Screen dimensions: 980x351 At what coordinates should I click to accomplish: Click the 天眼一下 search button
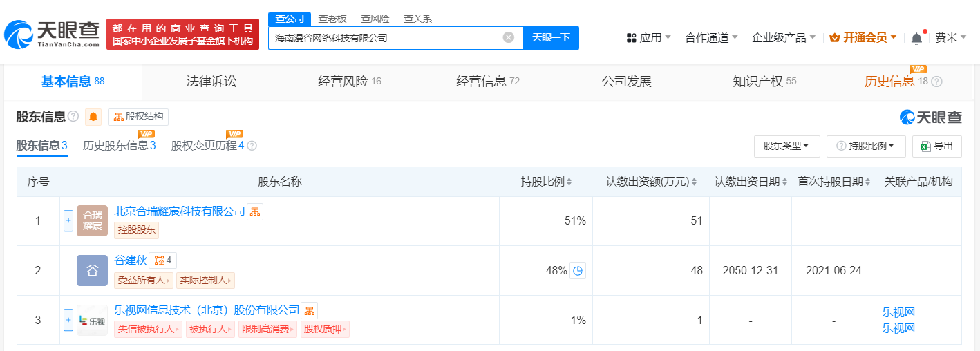click(x=551, y=37)
